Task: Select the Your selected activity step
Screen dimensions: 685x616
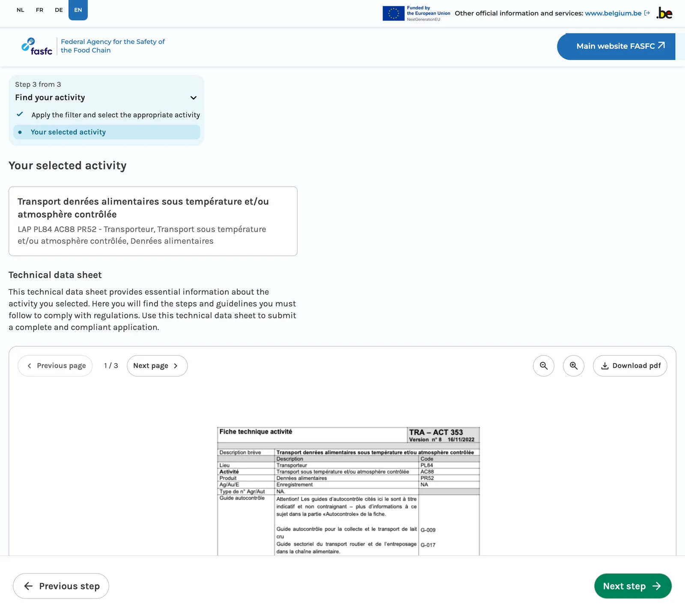Action: pos(107,132)
